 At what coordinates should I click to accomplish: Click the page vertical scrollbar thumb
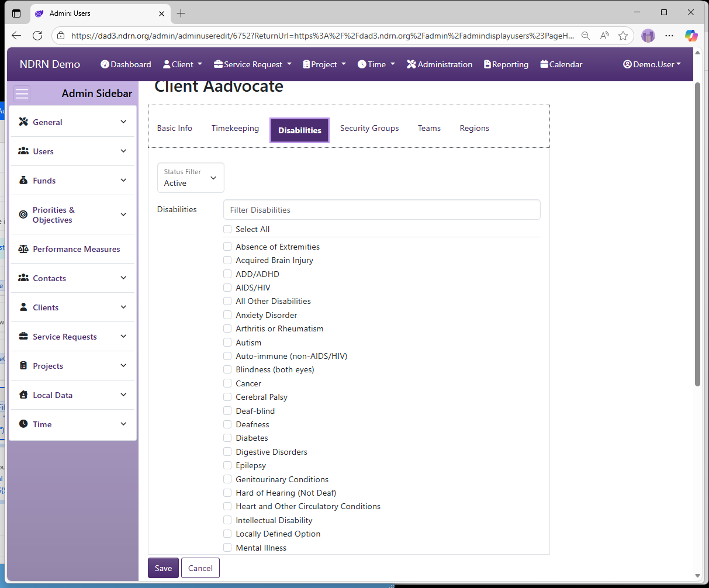(x=697, y=234)
